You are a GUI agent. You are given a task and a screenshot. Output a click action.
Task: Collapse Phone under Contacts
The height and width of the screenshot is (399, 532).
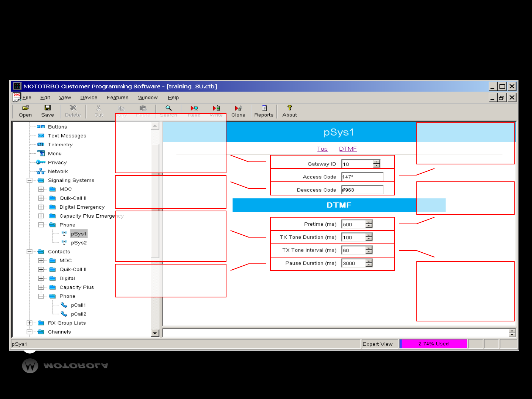click(41, 296)
